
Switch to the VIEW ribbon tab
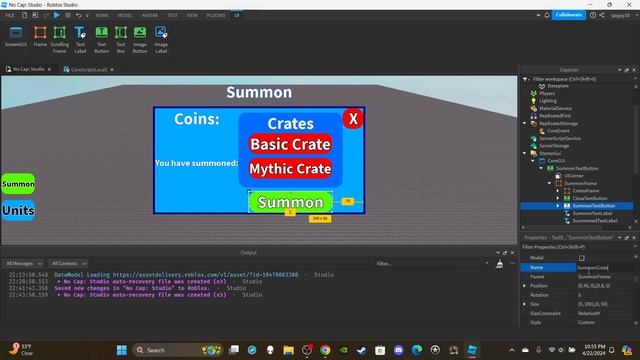[x=192, y=15]
